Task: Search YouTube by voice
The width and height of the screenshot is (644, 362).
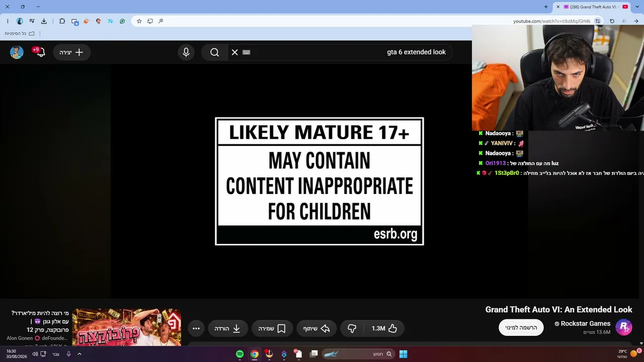Action: click(186, 52)
